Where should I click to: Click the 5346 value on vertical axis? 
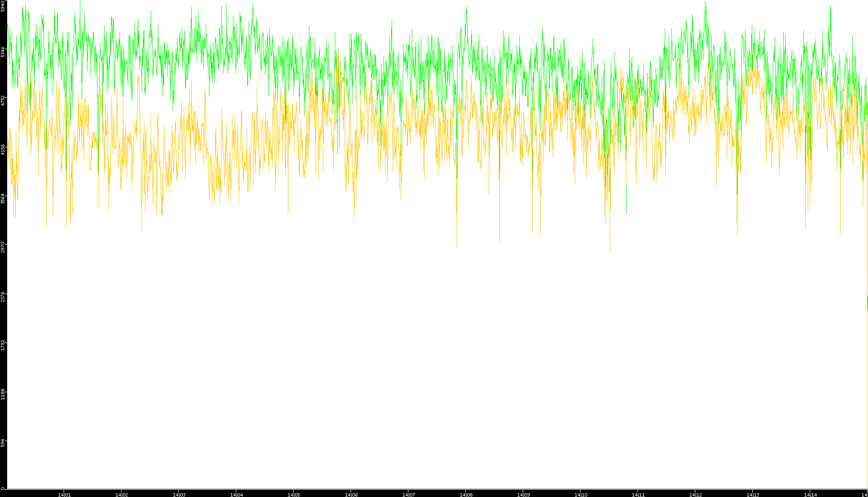pyautogui.click(x=3, y=52)
